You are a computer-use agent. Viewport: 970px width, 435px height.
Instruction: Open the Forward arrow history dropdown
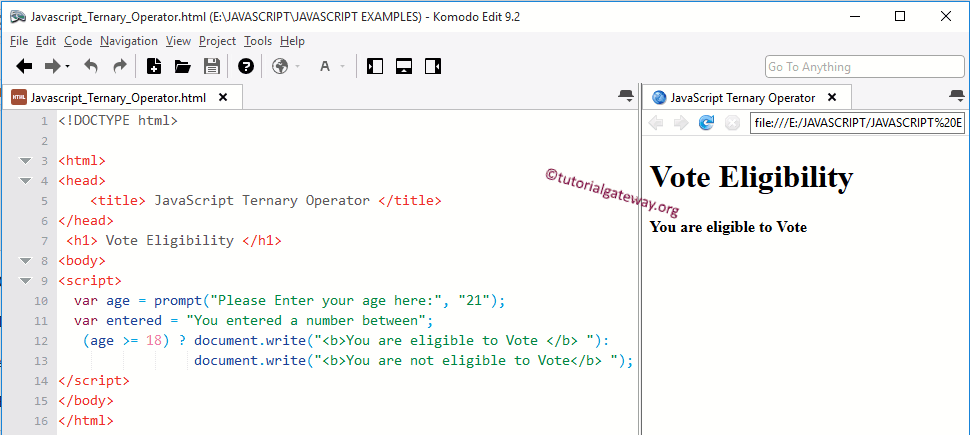[x=67, y=66]
